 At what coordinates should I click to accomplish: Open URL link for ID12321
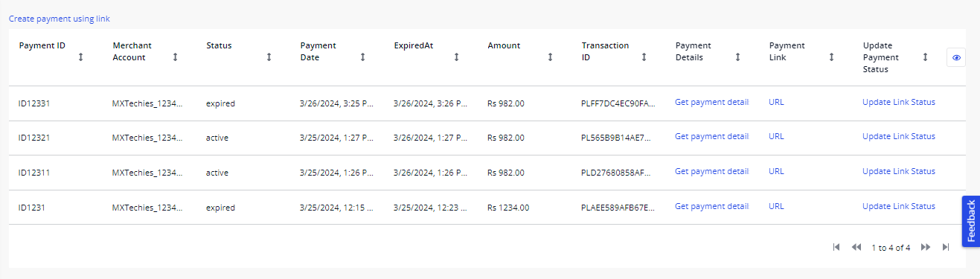tap(776, 137)
